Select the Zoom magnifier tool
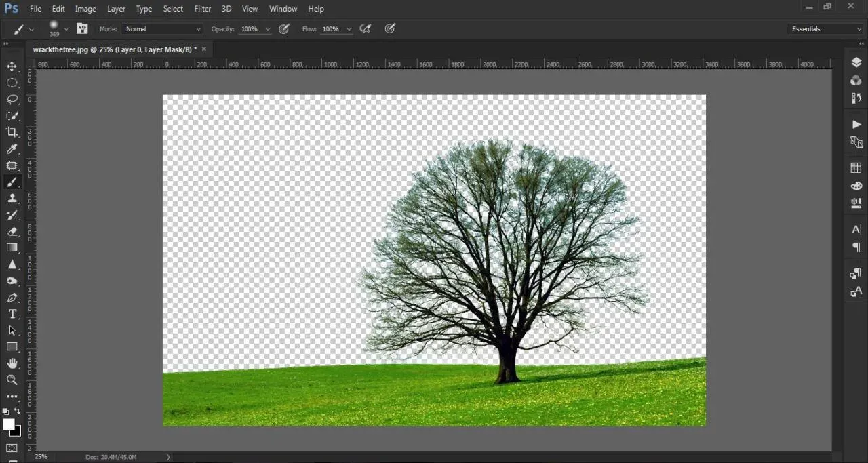 pos(12,380)
